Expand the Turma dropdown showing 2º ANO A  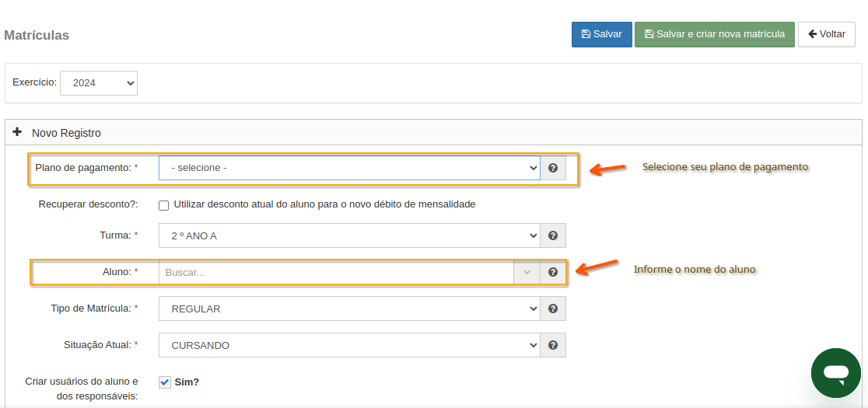point(349,235)
